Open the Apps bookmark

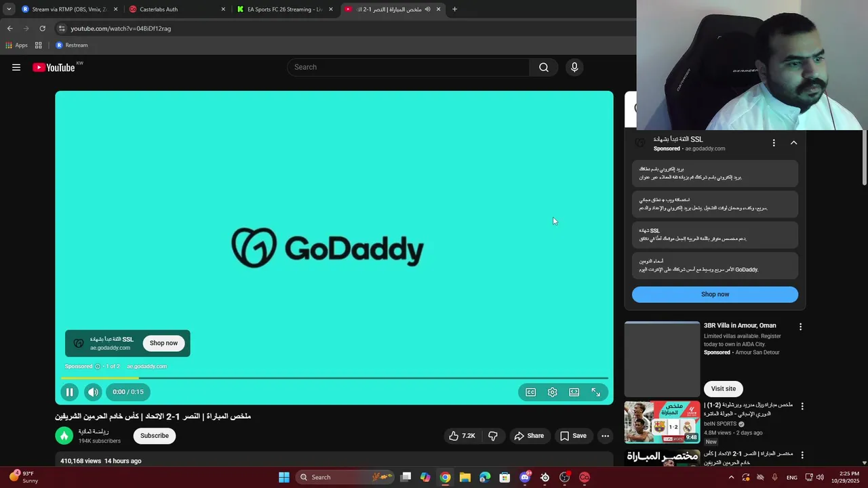click(x=16, y=45)
